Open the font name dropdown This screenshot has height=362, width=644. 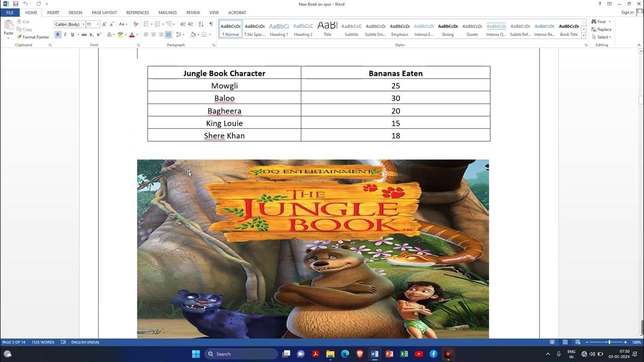(x=83, y=24)
